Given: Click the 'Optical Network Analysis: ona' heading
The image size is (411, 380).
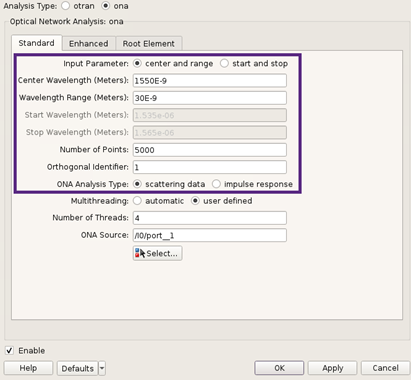Looking at the screenshot, I should (x=66, y=21).
